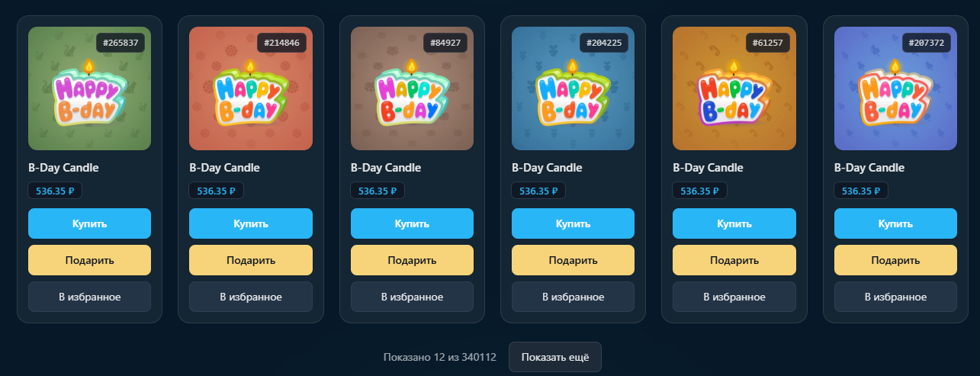
Task: Add candle #207372 to В избранное
Action: tap(895, 297)
